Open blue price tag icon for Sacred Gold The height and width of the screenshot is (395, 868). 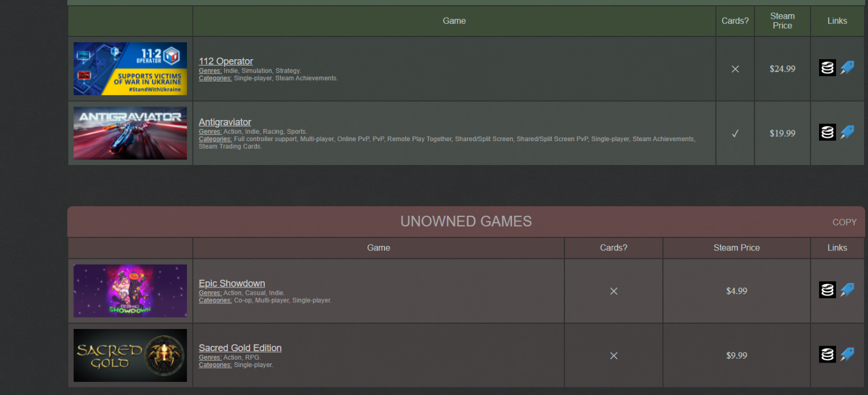coord(847,355)
